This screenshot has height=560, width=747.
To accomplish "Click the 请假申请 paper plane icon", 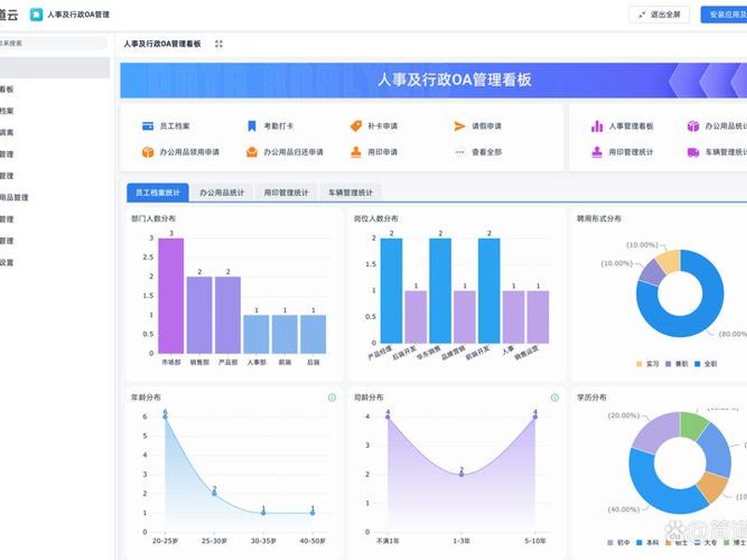I will point(459,126).
